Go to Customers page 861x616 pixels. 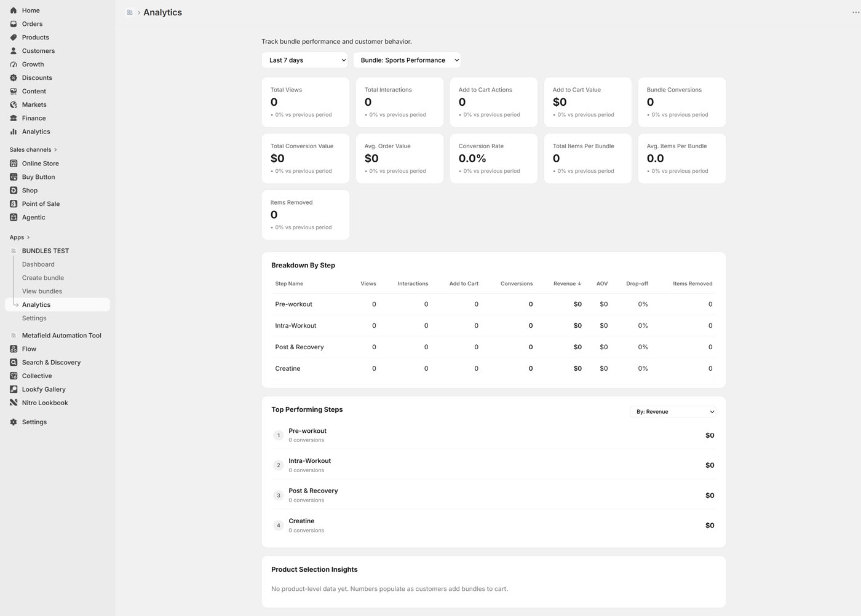pos(38,51)
